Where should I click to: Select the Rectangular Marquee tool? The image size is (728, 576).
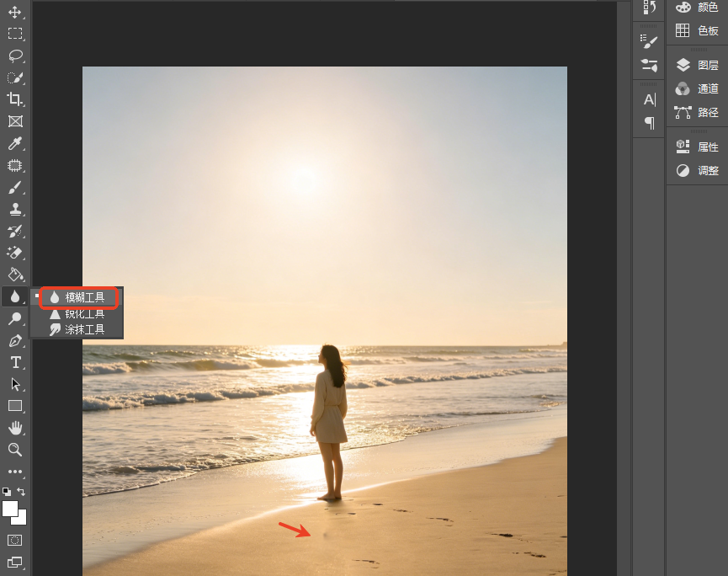coord(15,34)
